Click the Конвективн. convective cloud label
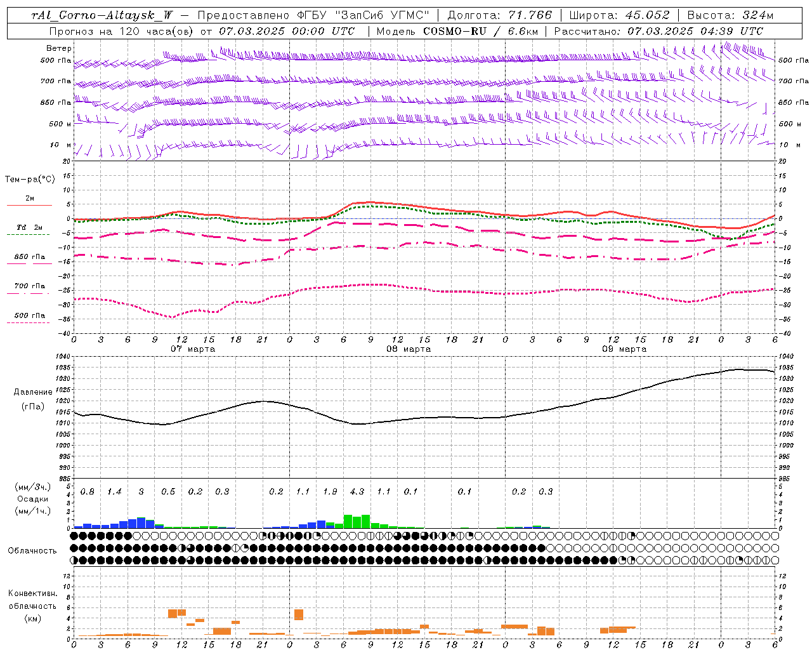 32,594
